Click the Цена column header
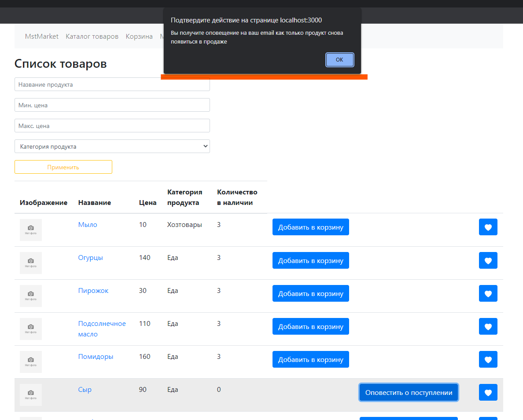The image size is (523, 420). (x=148, y=203)
